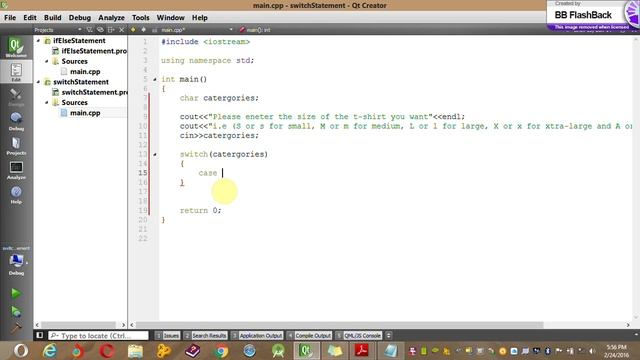The image size is (640, 360).
Task: Open the File menu
Action: coord(10,18)
